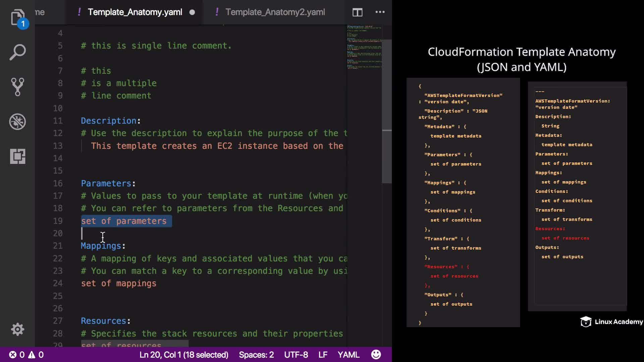This screenshot has height=362, width=644.
Task: Open the More Actions ellipsis menu
Action: click(x=380, y=12)
